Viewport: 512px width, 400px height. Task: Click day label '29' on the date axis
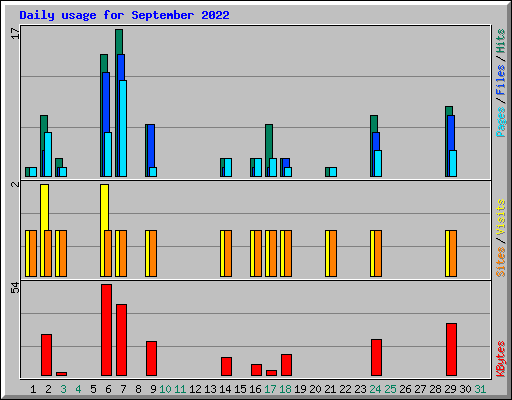point(450,389)
